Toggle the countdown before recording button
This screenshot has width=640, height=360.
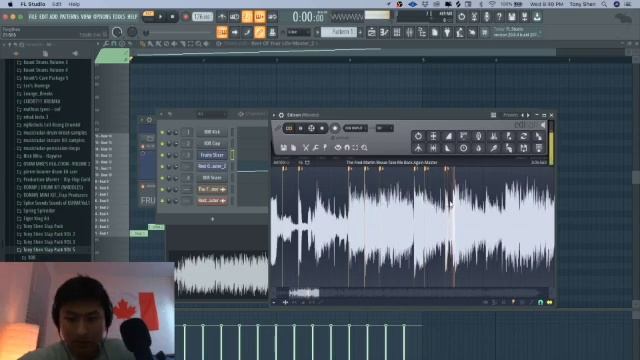(247, 17)
